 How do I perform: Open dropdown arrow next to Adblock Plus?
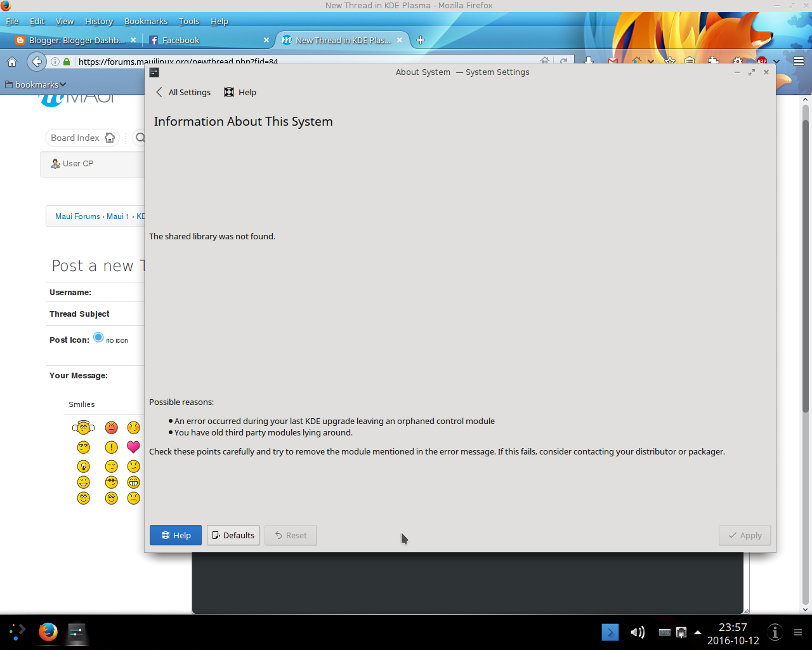click(x=776, y=62)
